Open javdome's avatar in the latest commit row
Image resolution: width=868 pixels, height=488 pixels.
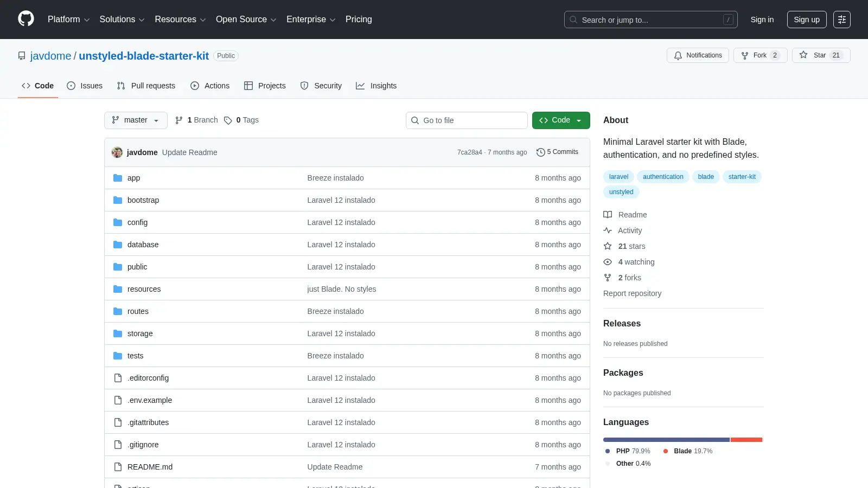117,152
